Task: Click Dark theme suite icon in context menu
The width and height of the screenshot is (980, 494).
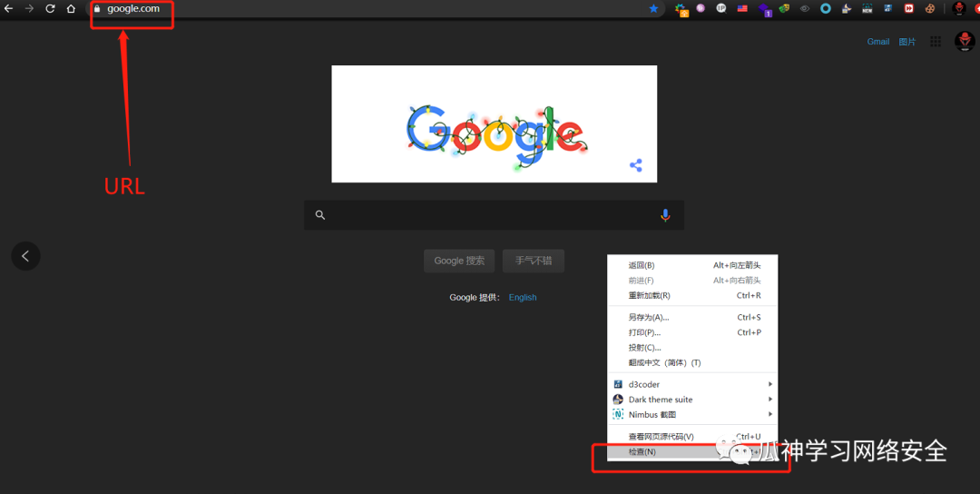Action: point(618,399)
